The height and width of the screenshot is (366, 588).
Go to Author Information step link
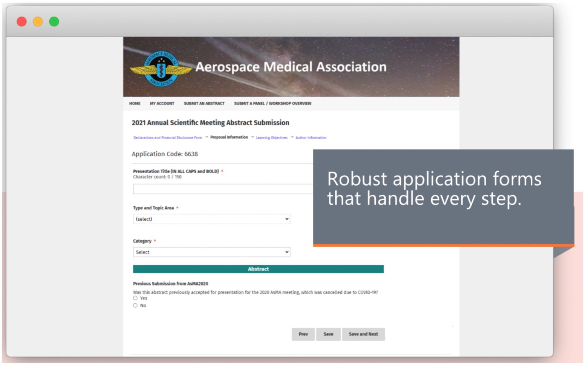tap(311, 138)
